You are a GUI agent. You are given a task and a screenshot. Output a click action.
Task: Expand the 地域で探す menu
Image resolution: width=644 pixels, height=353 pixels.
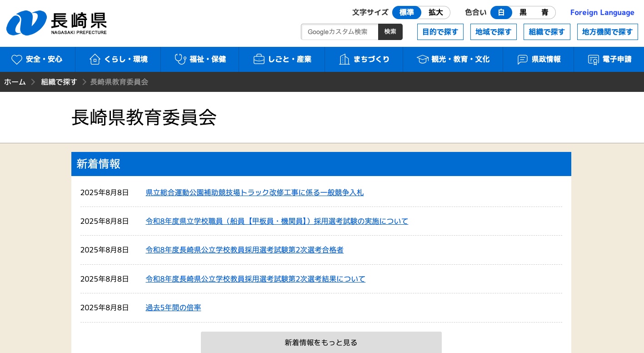pyautogui.click(x=494, y=32)
